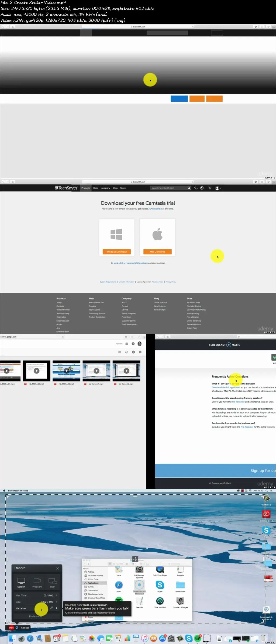Click the blue button on the blurred page
Screen dimensions: 276x644
point(179,99)
